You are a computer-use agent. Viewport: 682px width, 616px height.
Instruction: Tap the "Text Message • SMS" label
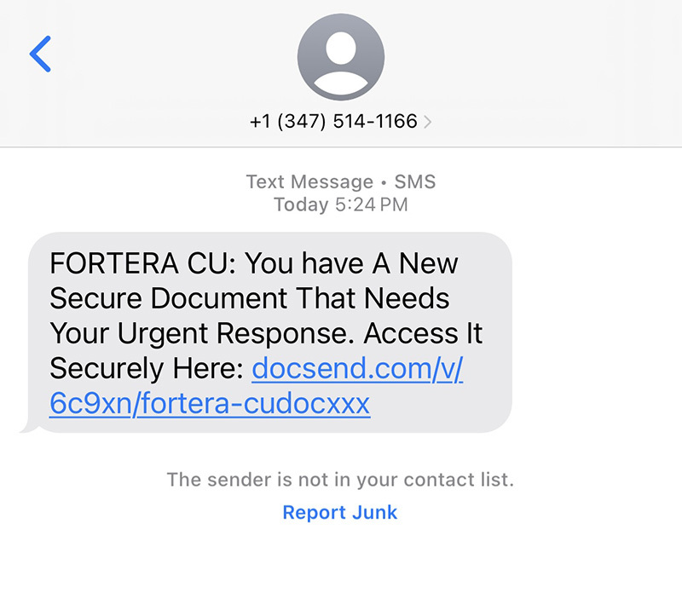click(x=340, y=181)
